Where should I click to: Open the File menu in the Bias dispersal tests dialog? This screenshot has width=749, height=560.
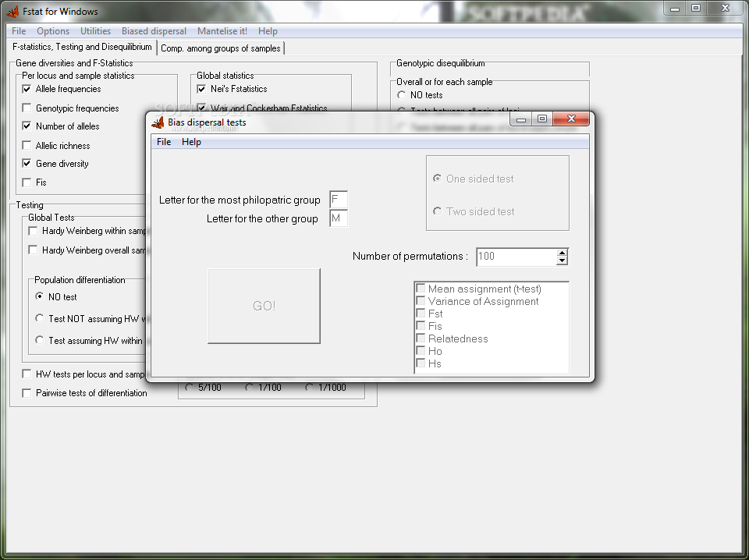(x=164, y=142)
